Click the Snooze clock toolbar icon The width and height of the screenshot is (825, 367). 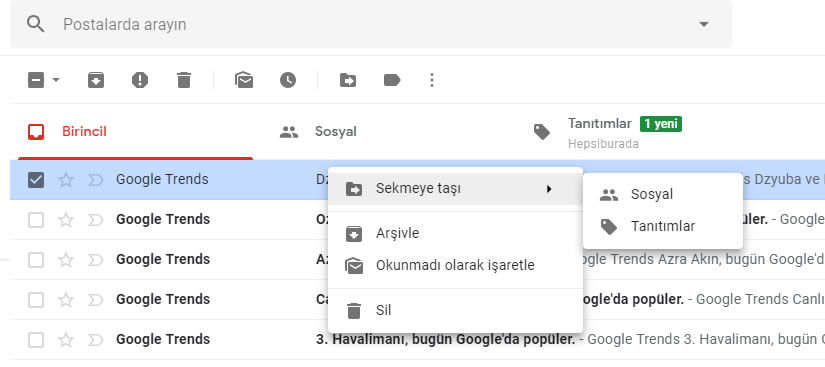(288, 80)
